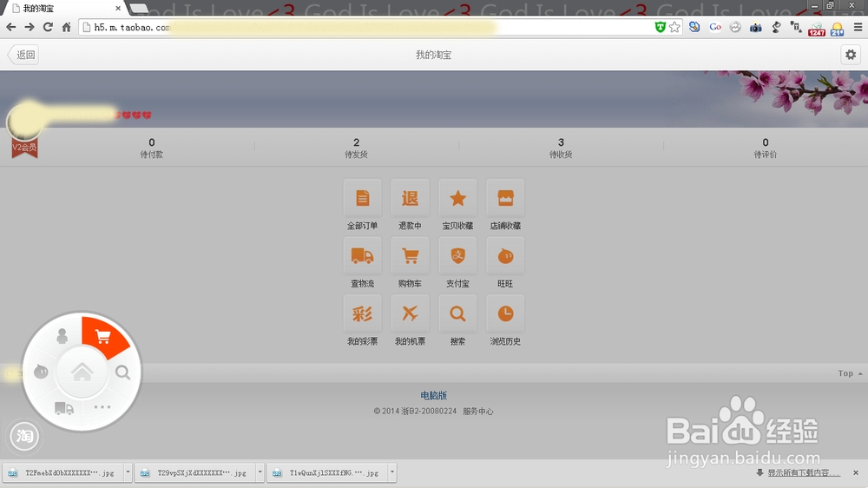
Task: Bookmark page with star icon
Action: click(x=674, y=27)
